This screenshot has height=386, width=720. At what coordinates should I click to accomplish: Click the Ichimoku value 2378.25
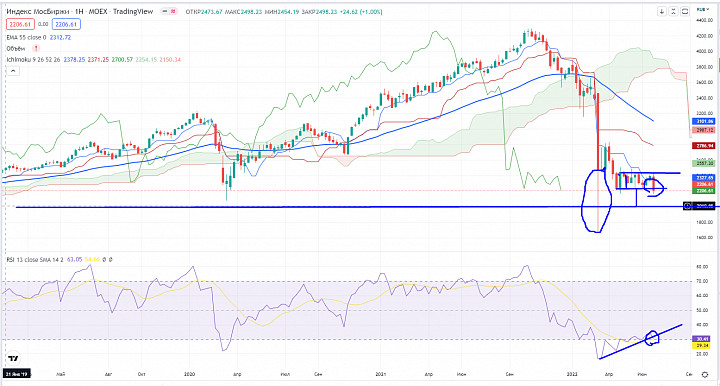pyautogui.click(x=74, y=60)
